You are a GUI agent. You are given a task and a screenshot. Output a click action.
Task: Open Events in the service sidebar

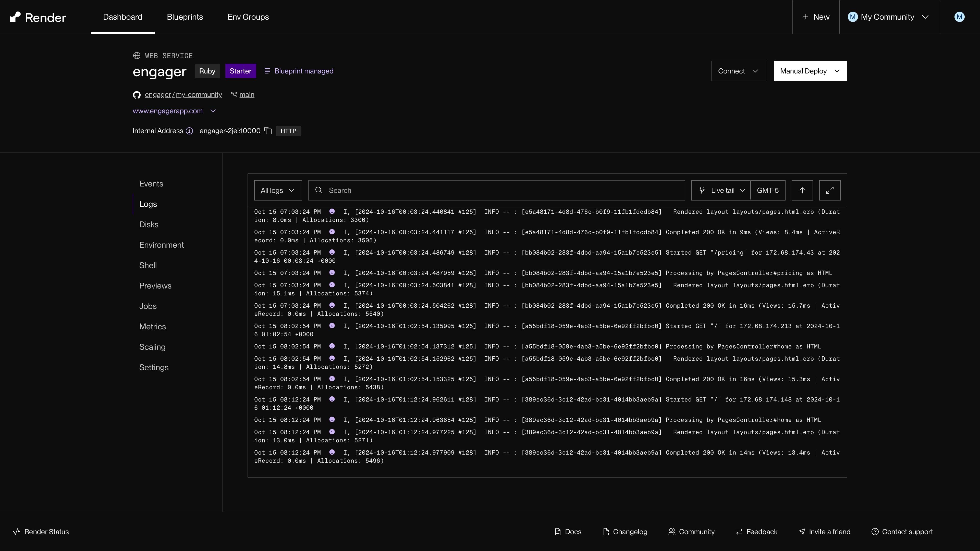pos(151,184)
